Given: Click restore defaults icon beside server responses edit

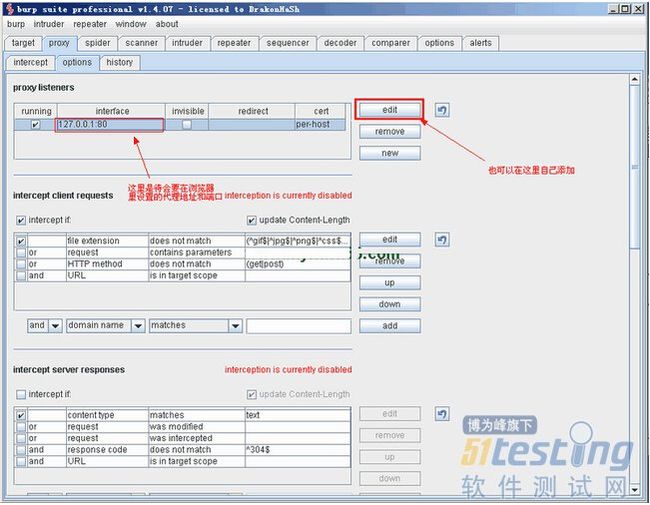Looking at the screenshot, I should pos(442,413).
